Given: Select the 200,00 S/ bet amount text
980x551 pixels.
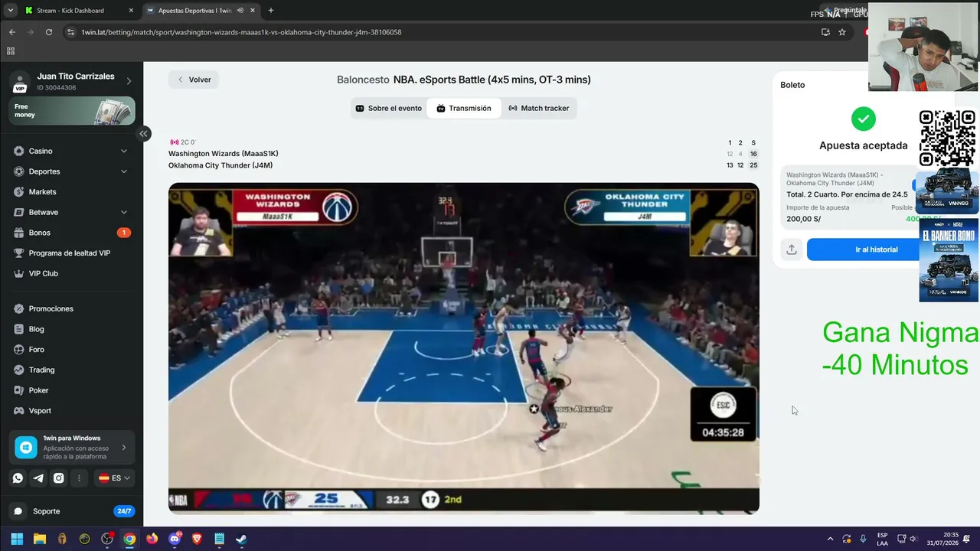Looking at the screenshot, I should point(803,219).
